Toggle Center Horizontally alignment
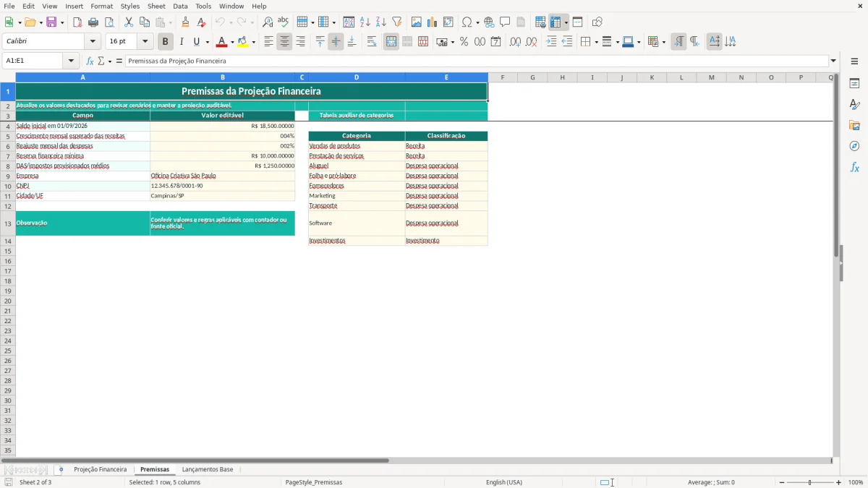The width and height of the screenshot is (868, 488). [284, 42]
